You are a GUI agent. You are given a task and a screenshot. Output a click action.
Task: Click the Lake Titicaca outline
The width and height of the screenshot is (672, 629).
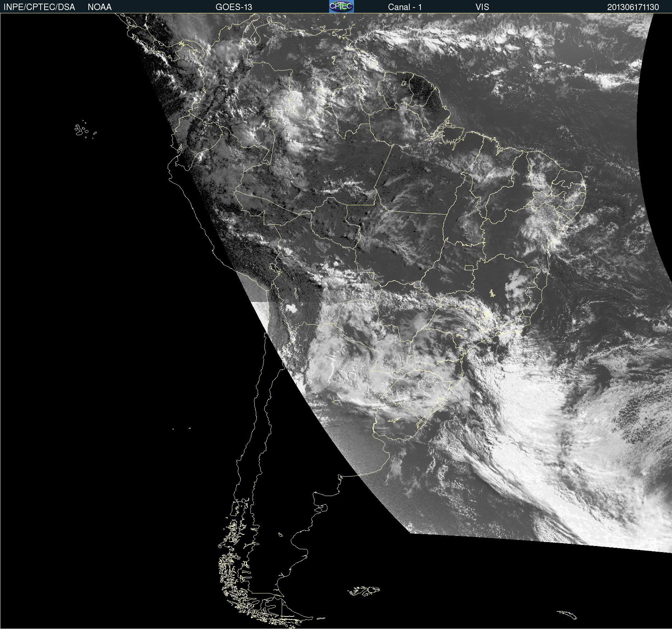(x=275, y=268)
